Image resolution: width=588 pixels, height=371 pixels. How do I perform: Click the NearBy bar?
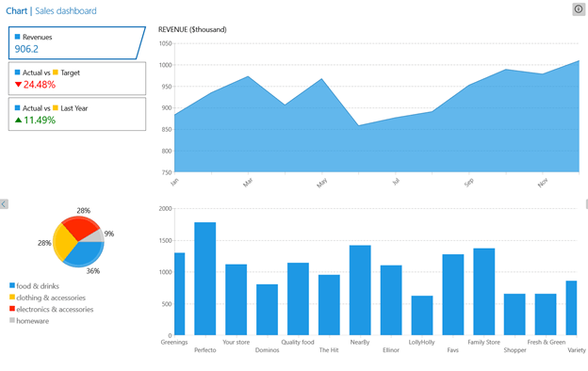[360, 290]
